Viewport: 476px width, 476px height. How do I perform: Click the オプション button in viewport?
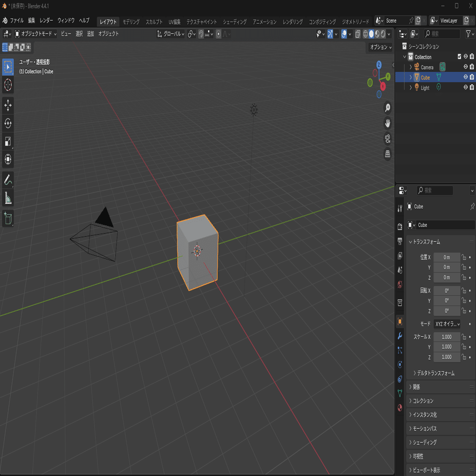(380, 47)
